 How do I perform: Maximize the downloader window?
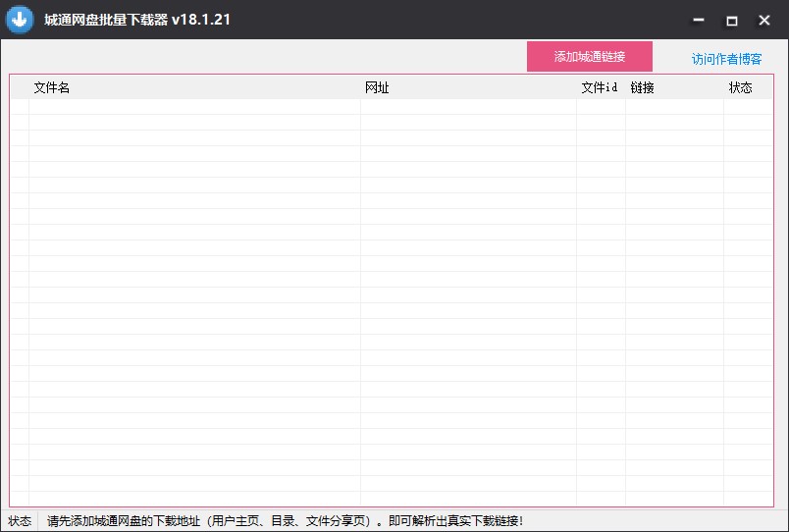[731, 20]
